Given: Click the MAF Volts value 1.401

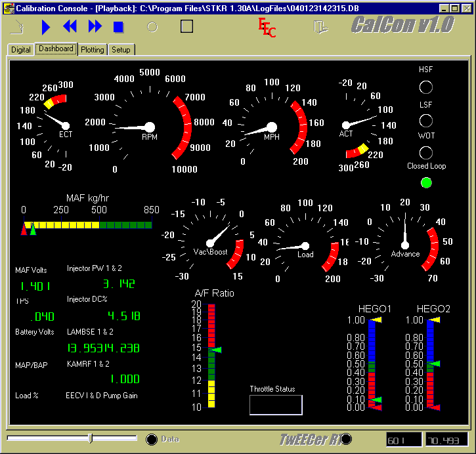Looking at the screenshot, I should pyautogui.click(x=35, y=286).
